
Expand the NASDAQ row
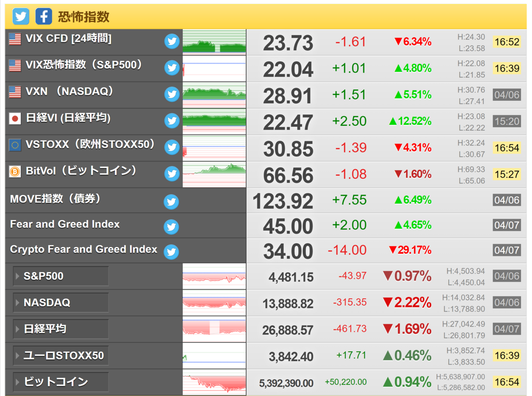tap(61, 303)
